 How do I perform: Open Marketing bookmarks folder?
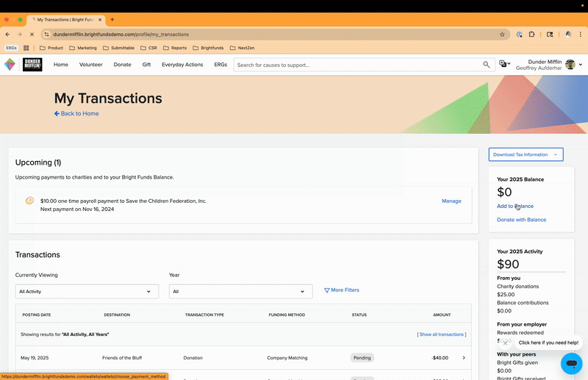coord(83,48)
